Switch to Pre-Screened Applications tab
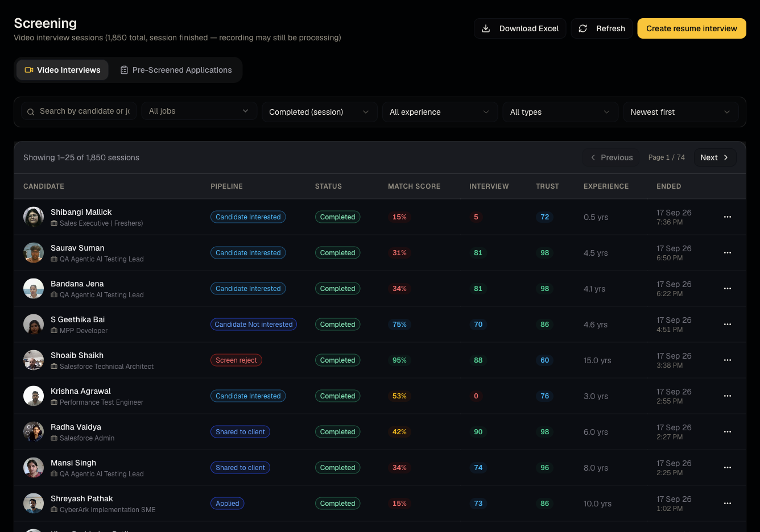This screenshot has height=532, width=760. coord(176,70)
